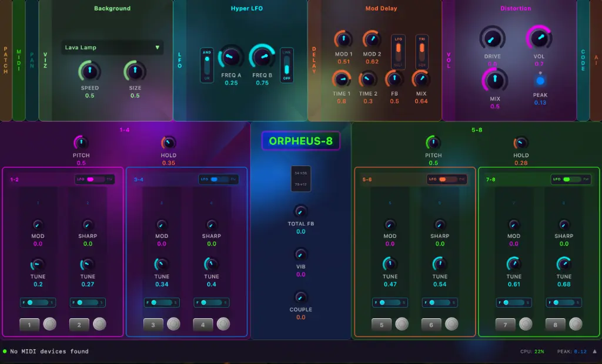Click the round trigger pad beside button 1
The height and width of the screenshot is (364, 602).
49,323
